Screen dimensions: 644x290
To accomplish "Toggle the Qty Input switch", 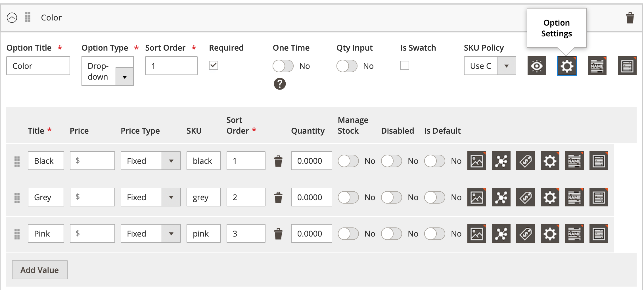I will [x=347, y=66].
